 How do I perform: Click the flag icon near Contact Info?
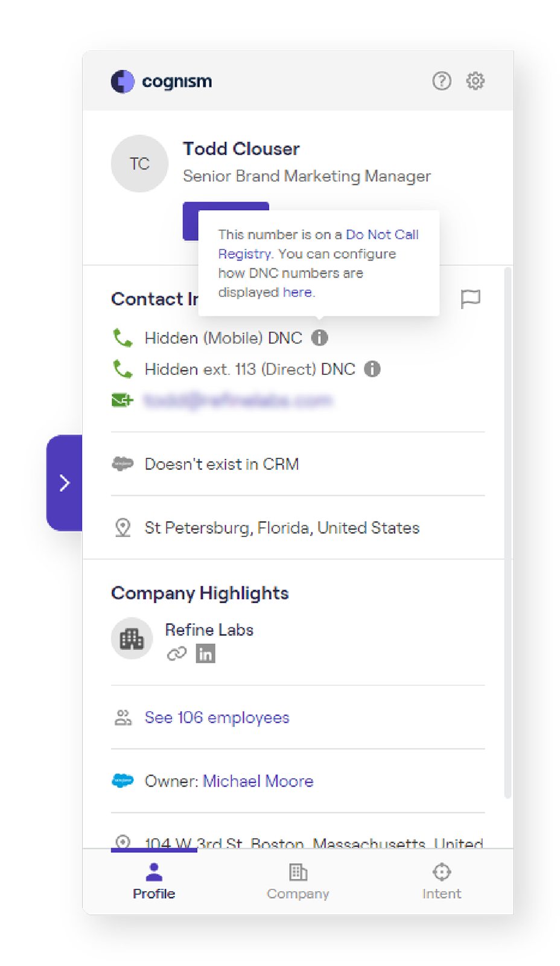pyautogui.click(x=471, y=299)
